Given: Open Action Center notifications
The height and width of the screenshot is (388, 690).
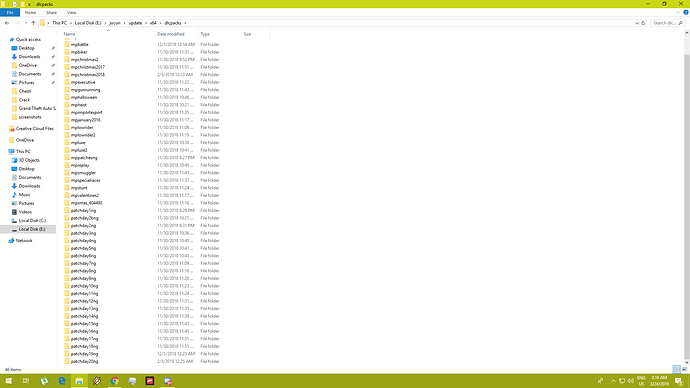Looking at the screenshot, I should point(679,381).
